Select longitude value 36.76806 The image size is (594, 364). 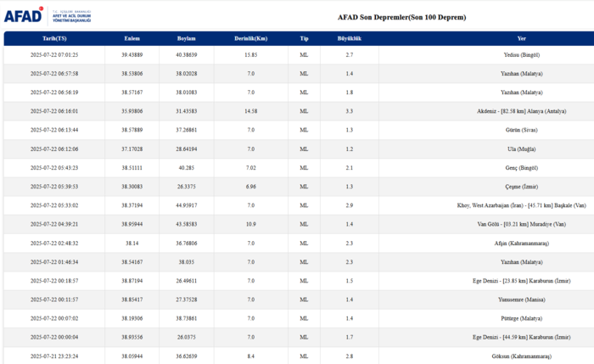[x=187, y=244]
